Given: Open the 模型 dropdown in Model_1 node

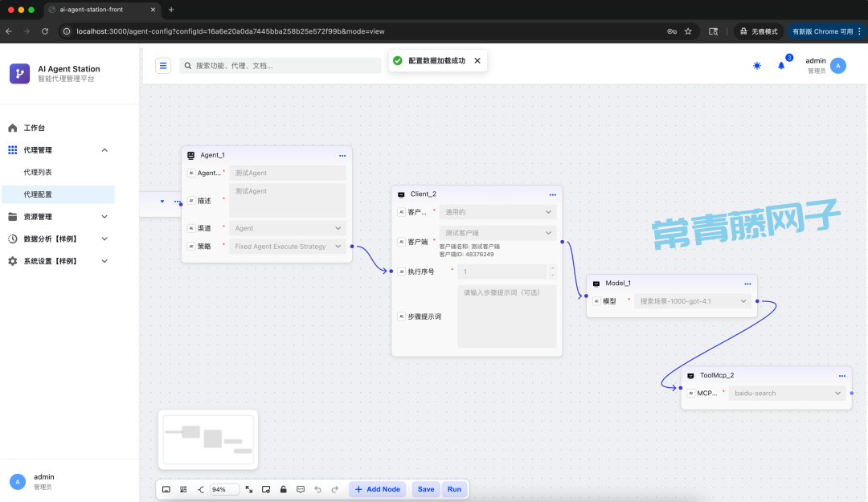Looking at the screenshot, I should (x=693, y=301).
